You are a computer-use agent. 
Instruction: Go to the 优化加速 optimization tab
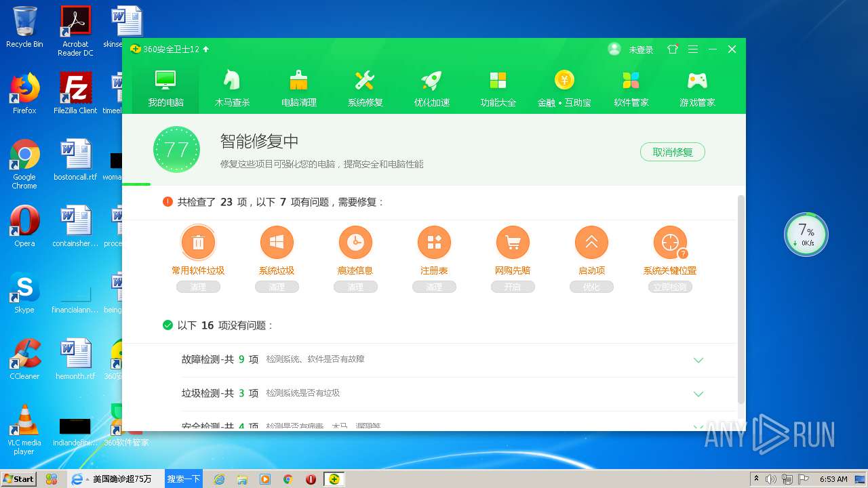point(432,89)
